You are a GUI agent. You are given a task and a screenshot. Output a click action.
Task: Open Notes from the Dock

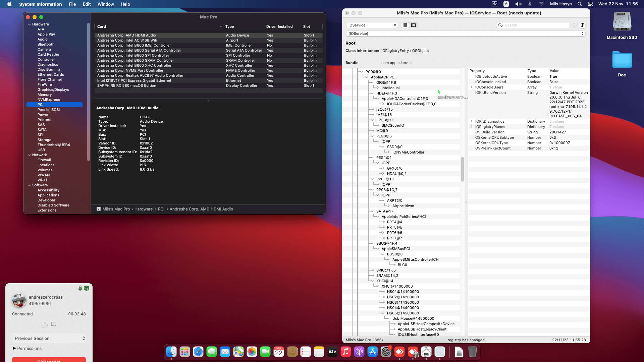click(319, 352)
